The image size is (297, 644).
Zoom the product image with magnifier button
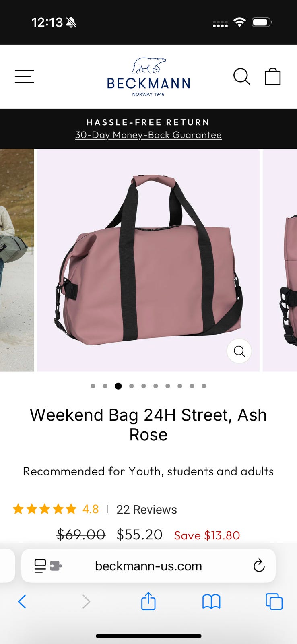pyautogui.click(x=239, y=351)
